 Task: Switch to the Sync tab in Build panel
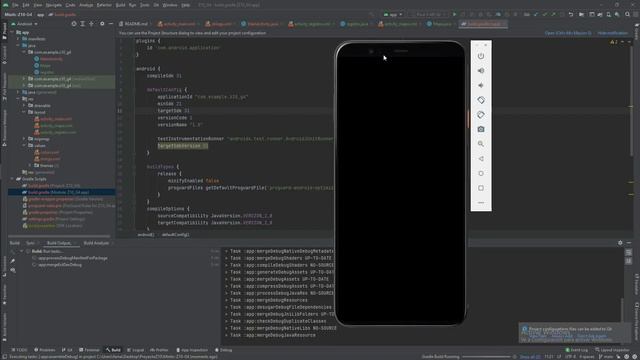tap(30, 243)
